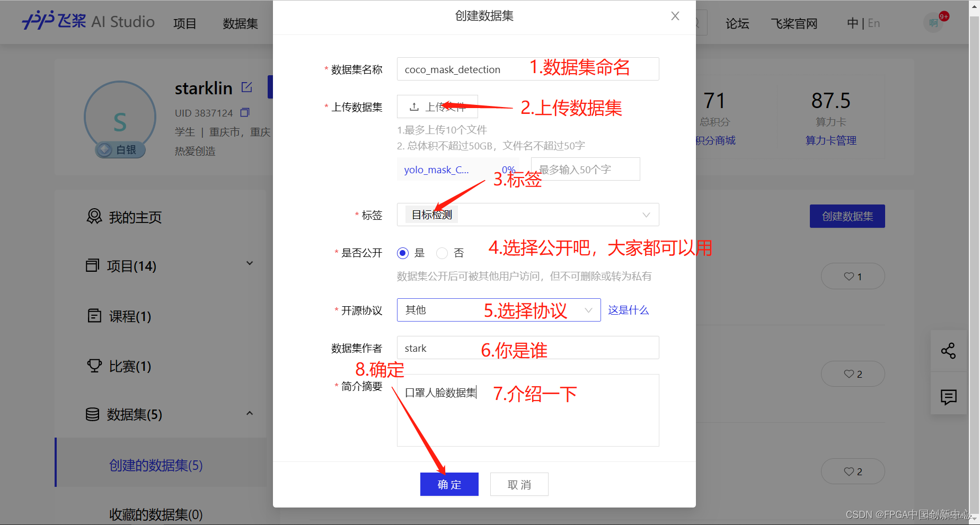Click the edit icon beside starklin
This screenshot has height=525, width=980.
coord(247,87)
